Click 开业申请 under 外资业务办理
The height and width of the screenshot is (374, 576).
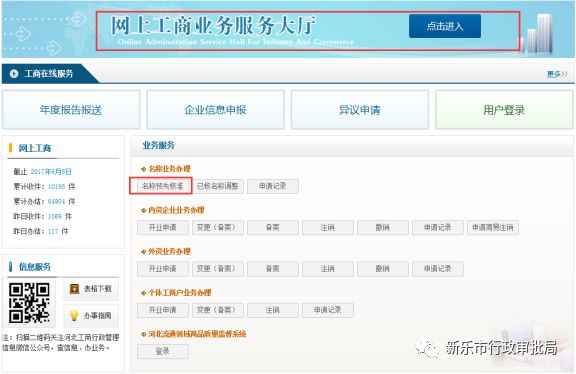[163, 269]
